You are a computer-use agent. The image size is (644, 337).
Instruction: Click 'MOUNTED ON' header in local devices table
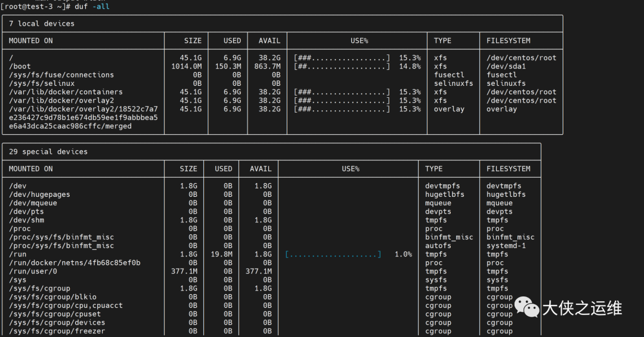click(x=31, y=41)
